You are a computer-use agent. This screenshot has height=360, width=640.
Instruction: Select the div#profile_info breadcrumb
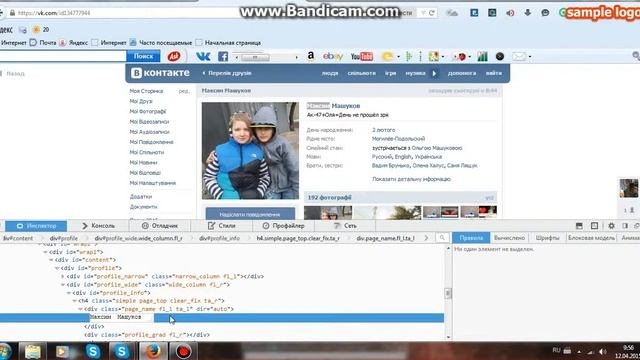click(x=219, y=238)
